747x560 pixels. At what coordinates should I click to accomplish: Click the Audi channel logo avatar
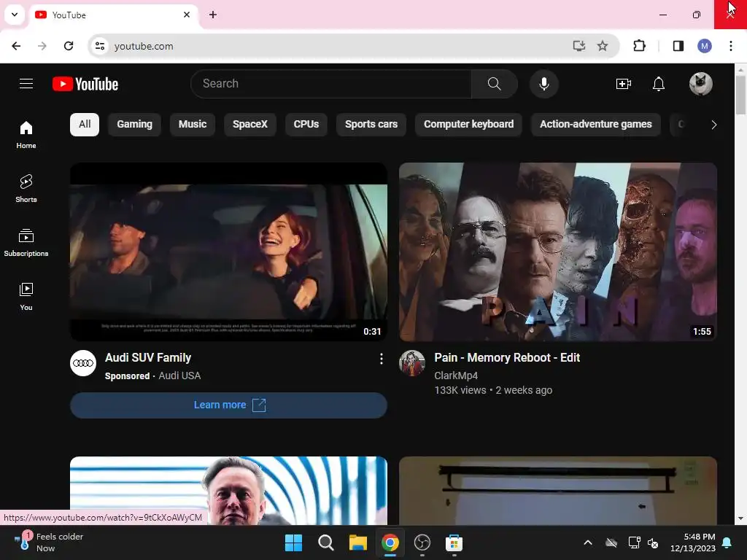(x=83, y=363)
